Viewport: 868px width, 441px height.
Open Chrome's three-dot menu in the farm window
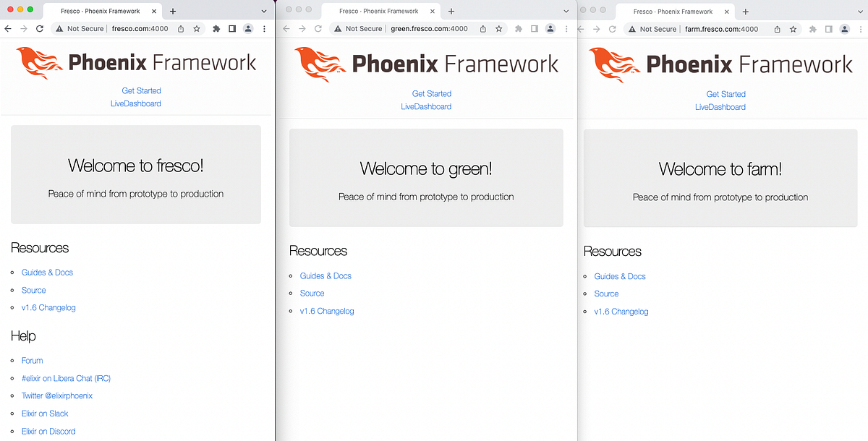pyautogui.click(x=862, y=29)
